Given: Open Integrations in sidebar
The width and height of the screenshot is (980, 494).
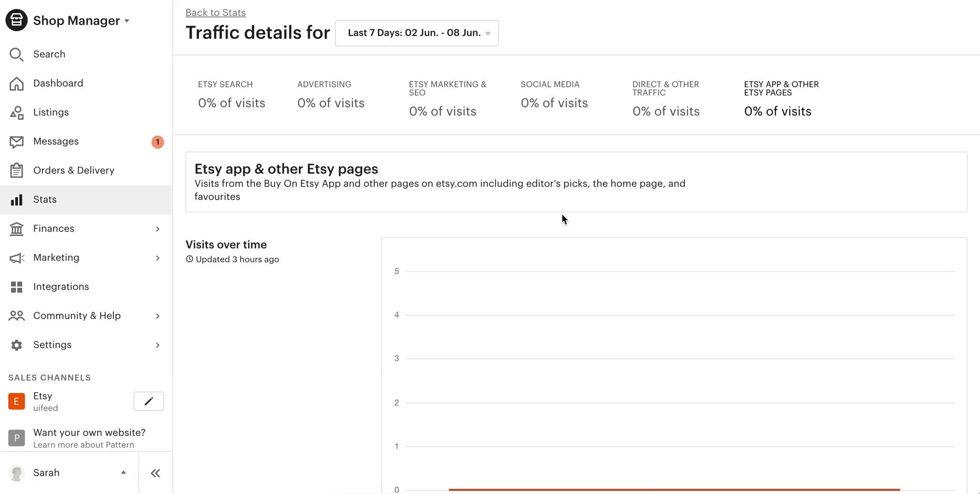Looking at the screenshot, I should pos(86,287).
